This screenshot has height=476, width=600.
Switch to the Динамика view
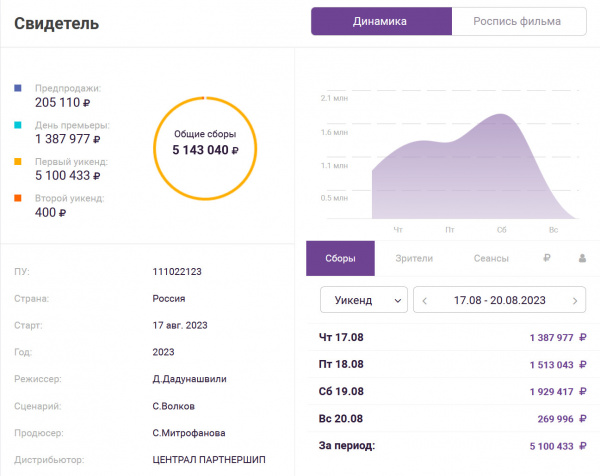click(380, 21)
